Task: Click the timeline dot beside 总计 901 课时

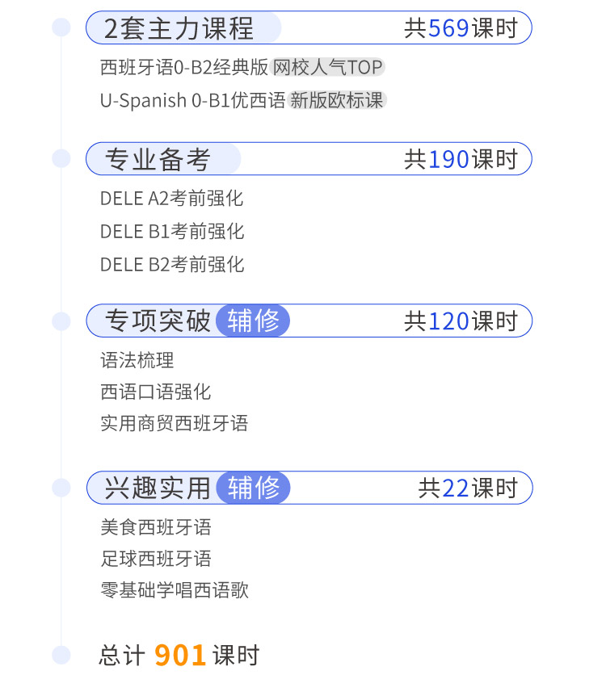Action: tap(61, 655)
